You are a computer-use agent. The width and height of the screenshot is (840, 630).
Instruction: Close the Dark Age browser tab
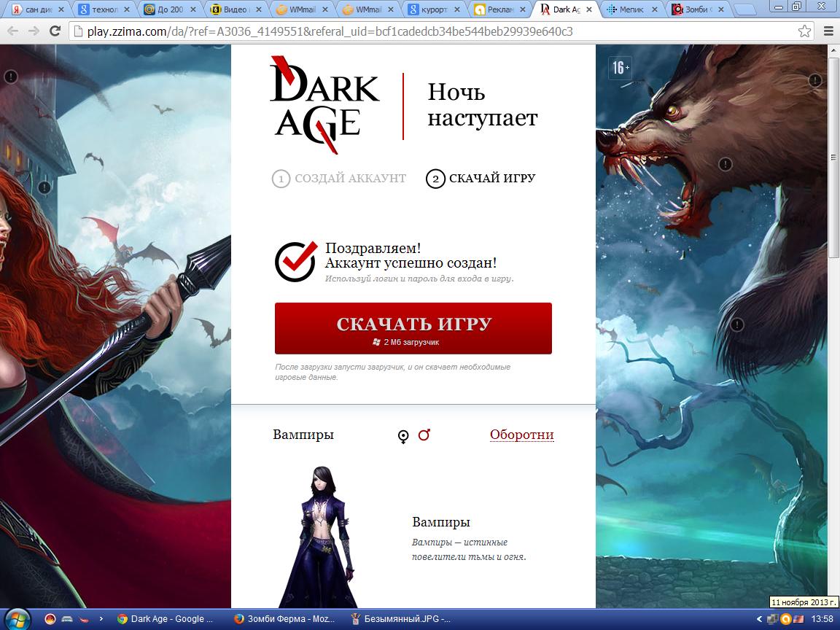click(589, 9)
